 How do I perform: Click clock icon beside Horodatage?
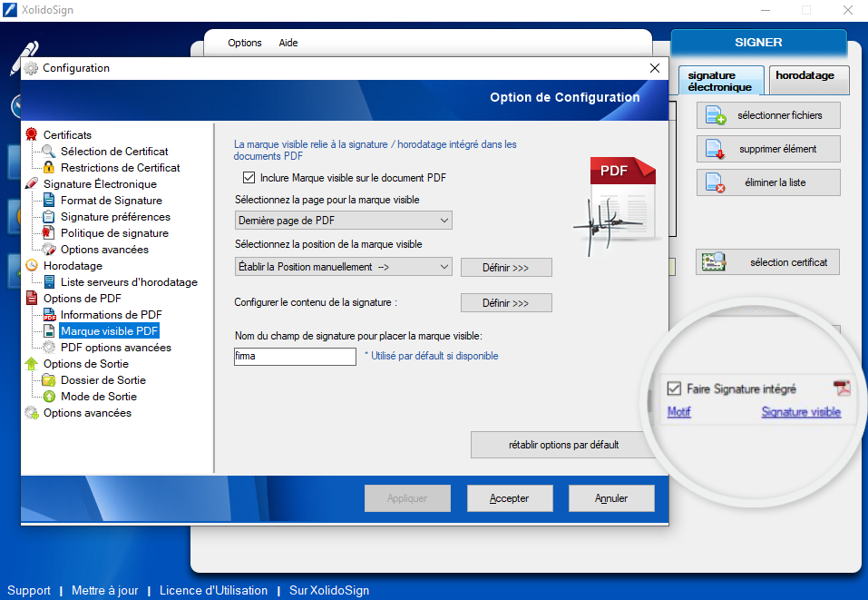(x=32, y=265)
